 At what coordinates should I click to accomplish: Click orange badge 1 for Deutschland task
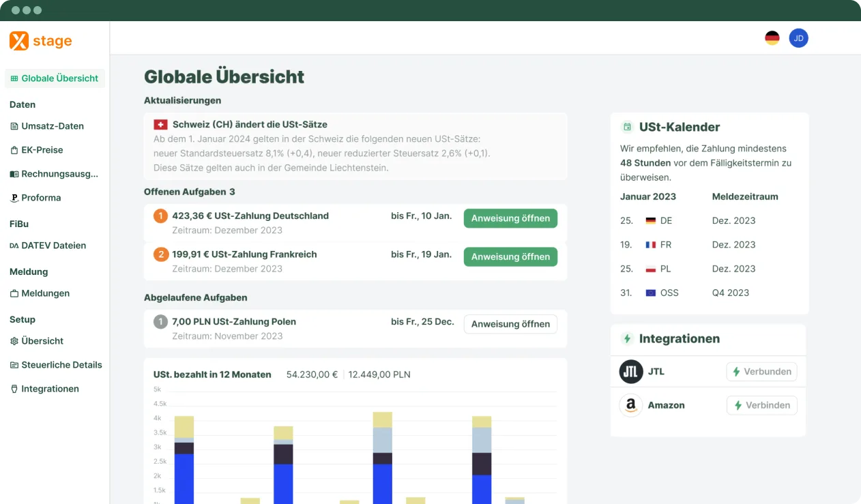[160, 216]
